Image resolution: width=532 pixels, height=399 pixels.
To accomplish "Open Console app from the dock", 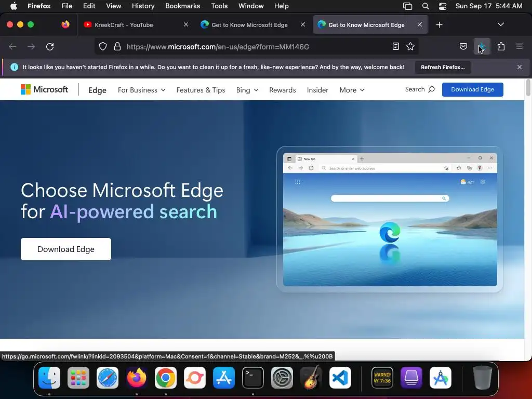I will pos(382,378).
